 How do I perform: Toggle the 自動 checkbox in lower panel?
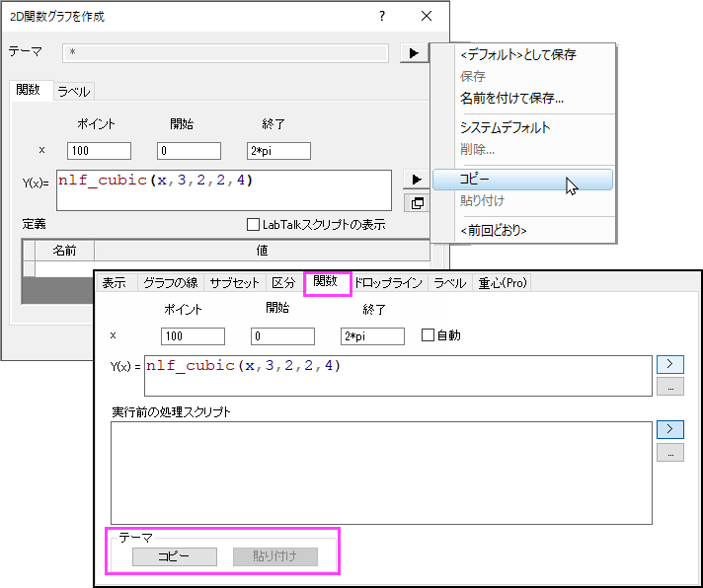pyautogui.click(x=428, y=335)
